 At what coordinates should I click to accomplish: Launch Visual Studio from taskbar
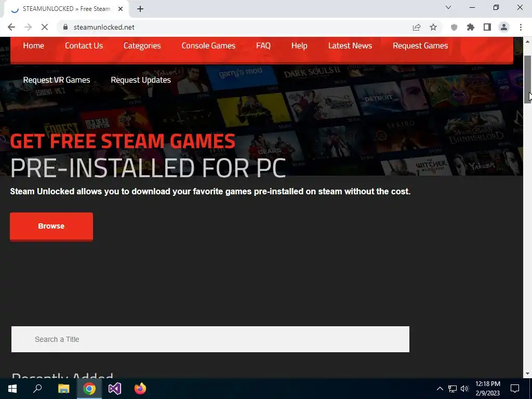pos(115,389)
